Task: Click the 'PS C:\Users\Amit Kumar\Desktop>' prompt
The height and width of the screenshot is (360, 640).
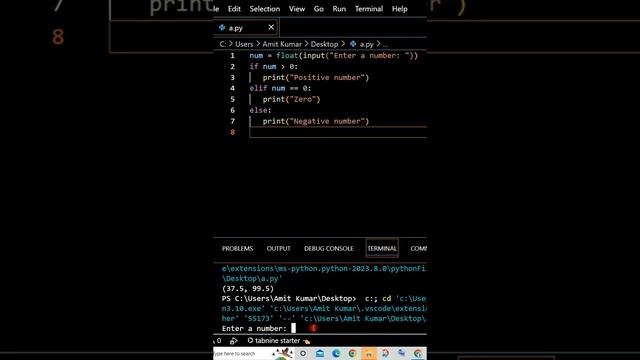Action: [x=289, y=298]
